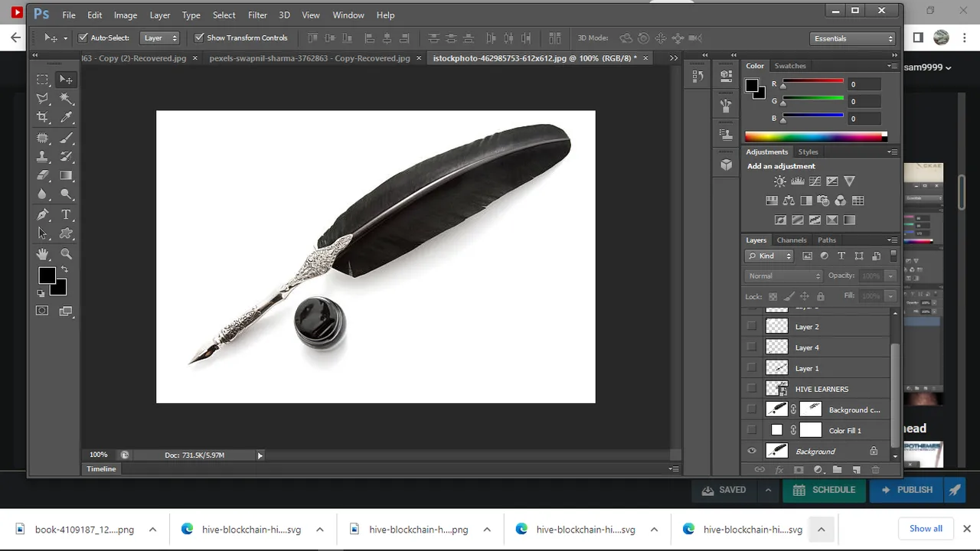Select the Eraser tool

point(43,176)
